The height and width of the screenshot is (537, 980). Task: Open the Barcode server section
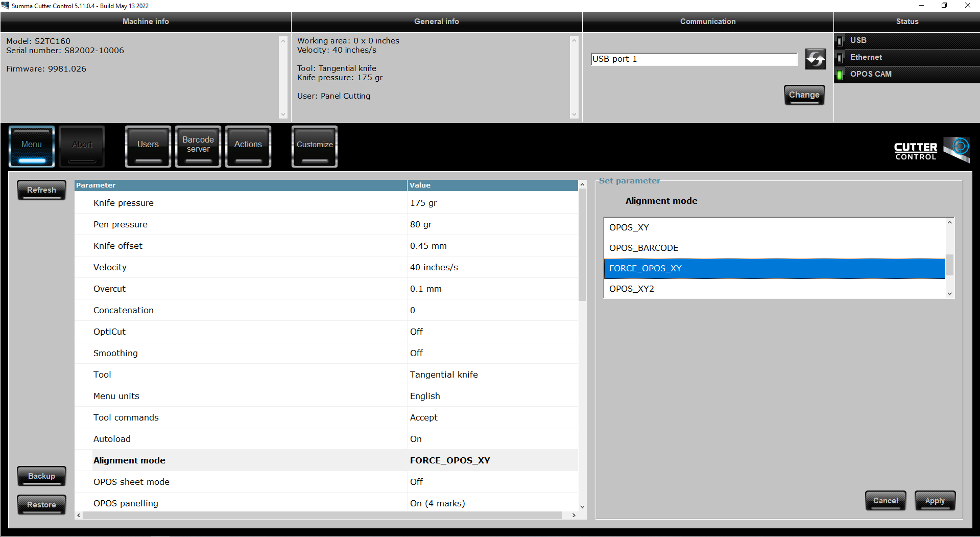[198, 146]
